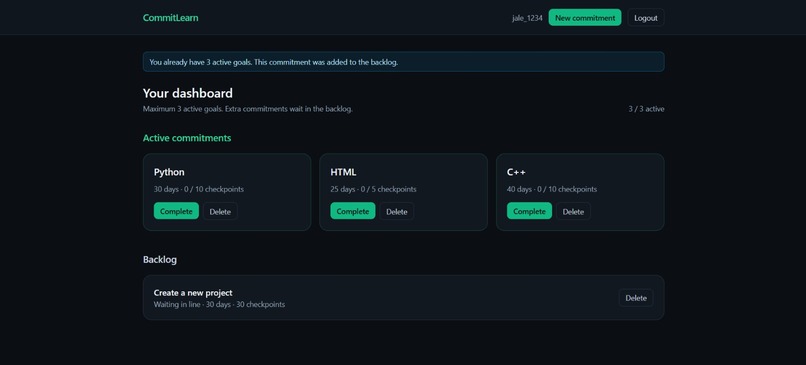Delete the C++ commitment
The width and height of the screenshot is (806, 365).
(573, 211)
